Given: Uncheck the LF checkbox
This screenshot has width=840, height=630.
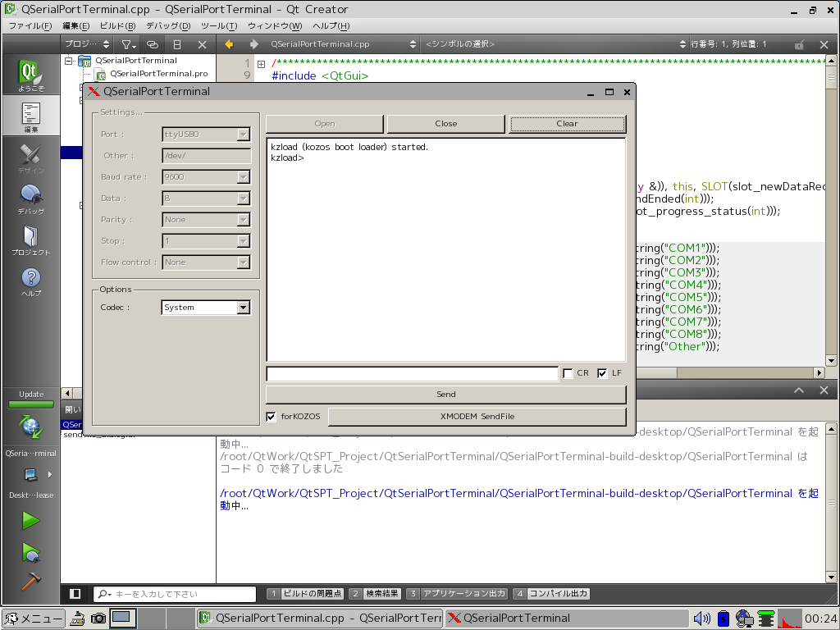Looking at the screenshot, I should (602, 373).
